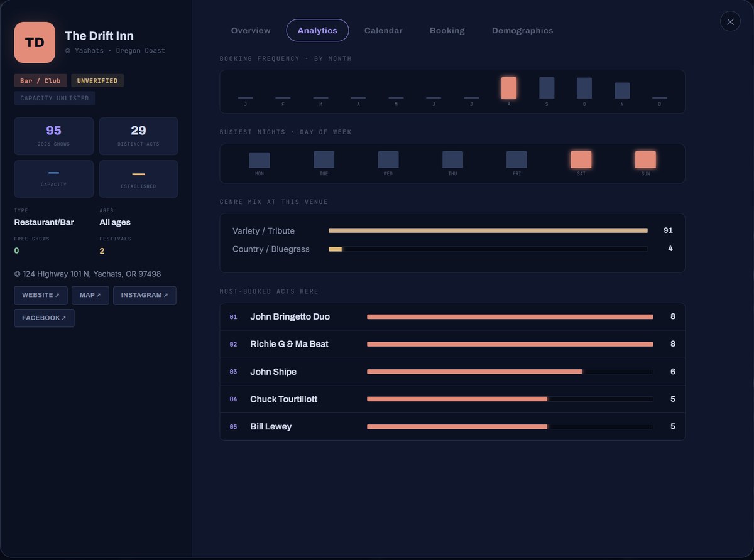The height and width of the screenshot is (560, 754).
Task: Open the Calendar tab
Action: [x=383, y=30]
